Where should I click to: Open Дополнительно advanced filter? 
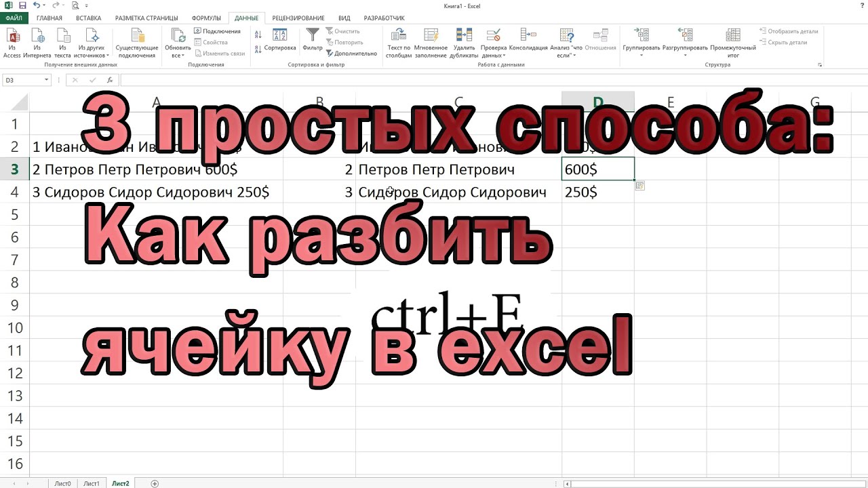pyautogui.click(x=351, y=53)
